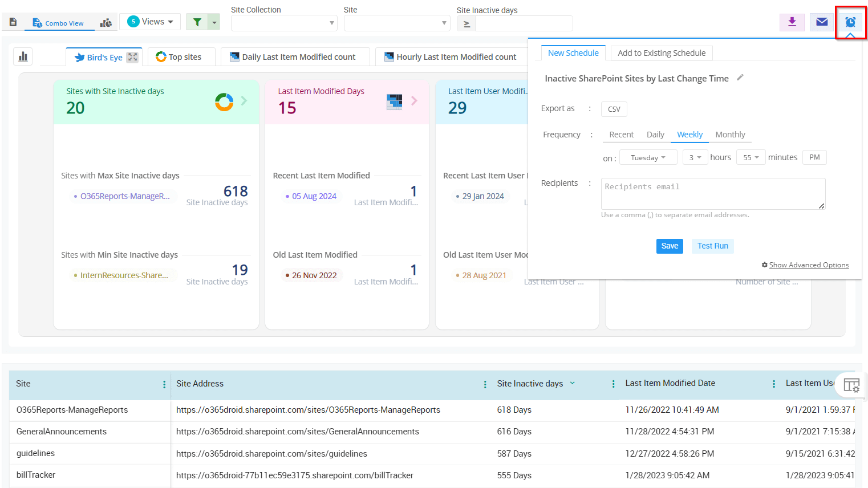Open the minutes dropdown showing 55

coord(751,157)
